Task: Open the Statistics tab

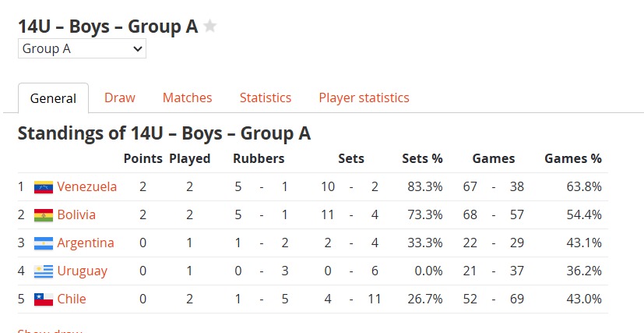Action: coord(266,97)
